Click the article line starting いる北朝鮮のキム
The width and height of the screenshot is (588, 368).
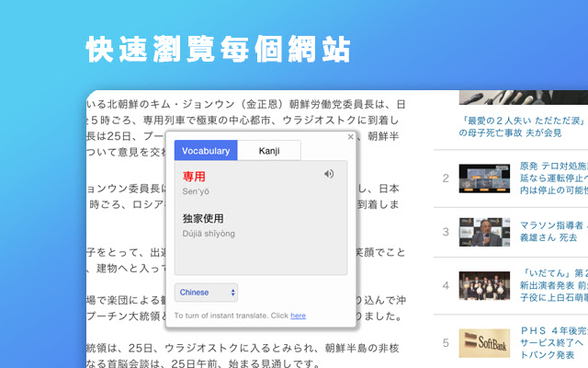click(246, 104)
